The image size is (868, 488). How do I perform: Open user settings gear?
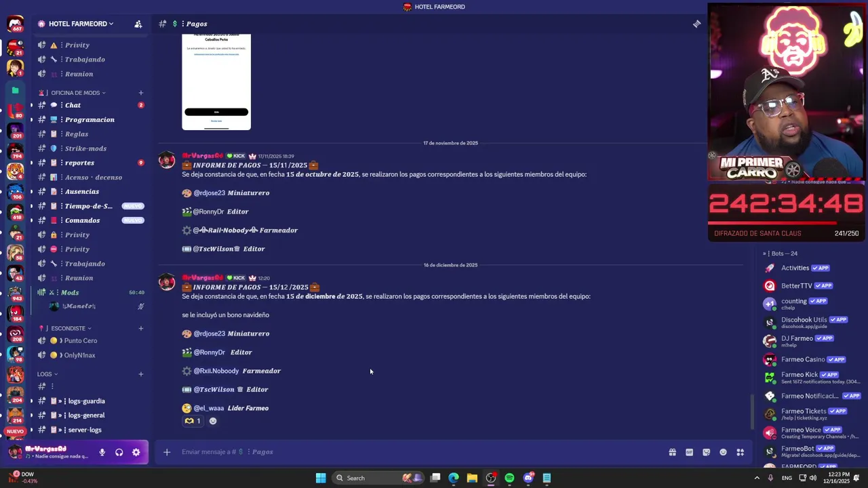[136, 452]
